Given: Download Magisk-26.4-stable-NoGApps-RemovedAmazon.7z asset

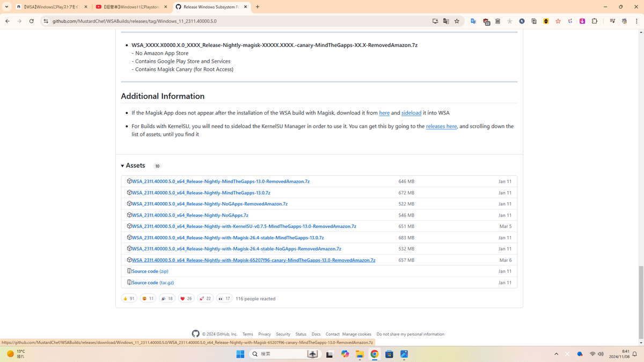Looking at the screenshot, I should tap(237, 249).
